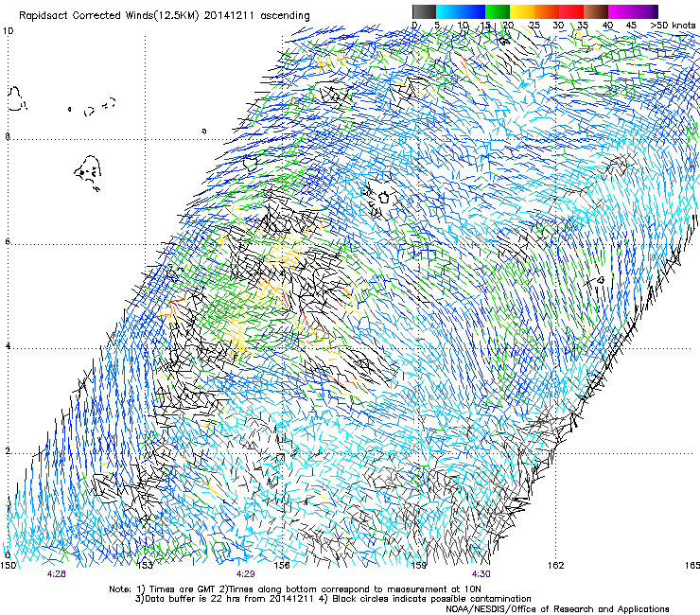
Task: Click the '20141211' date in the title
Action: (229, 16)
